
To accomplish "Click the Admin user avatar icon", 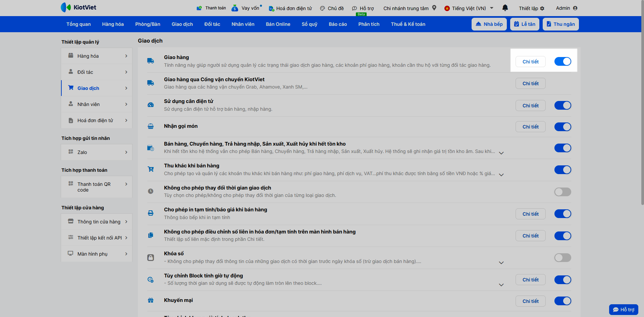I will coord(575,8).
